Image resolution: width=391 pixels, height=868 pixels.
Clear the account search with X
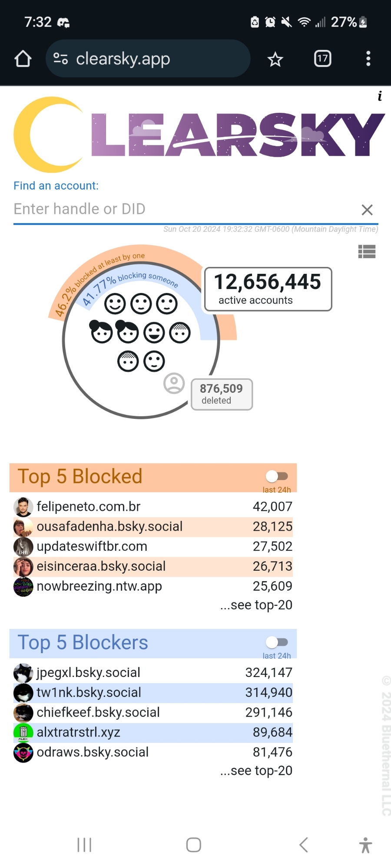pos(367,210)
